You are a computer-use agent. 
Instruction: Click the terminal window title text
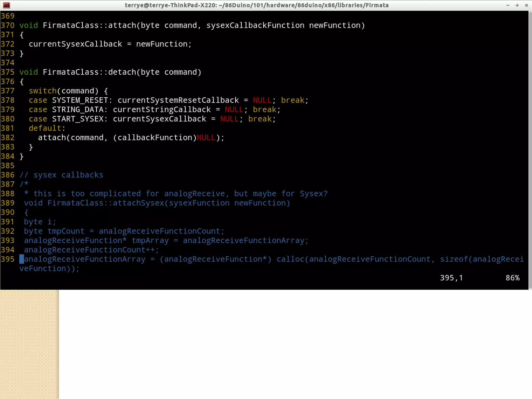point(257,5)
